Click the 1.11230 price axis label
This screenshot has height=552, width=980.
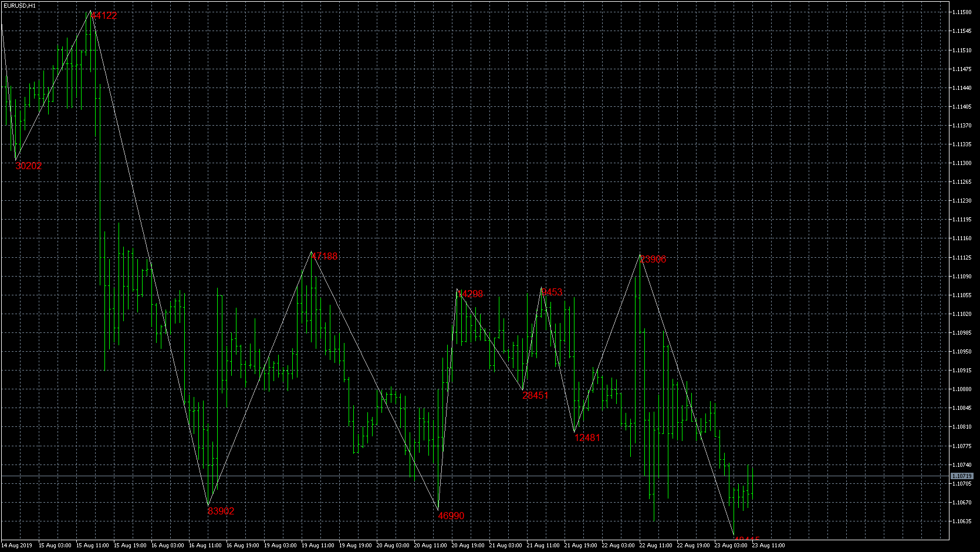pyautogui.click(x=962, y=201)
